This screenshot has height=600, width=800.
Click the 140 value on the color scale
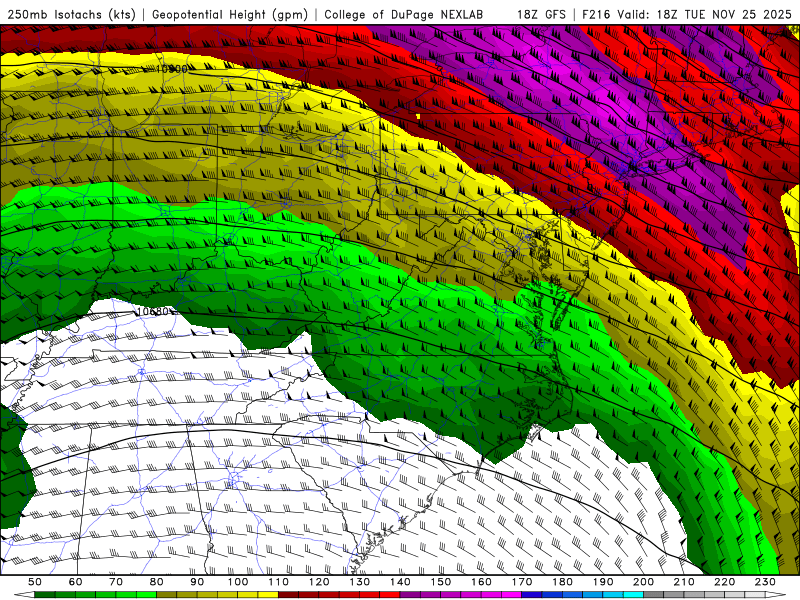pos(400,582)
